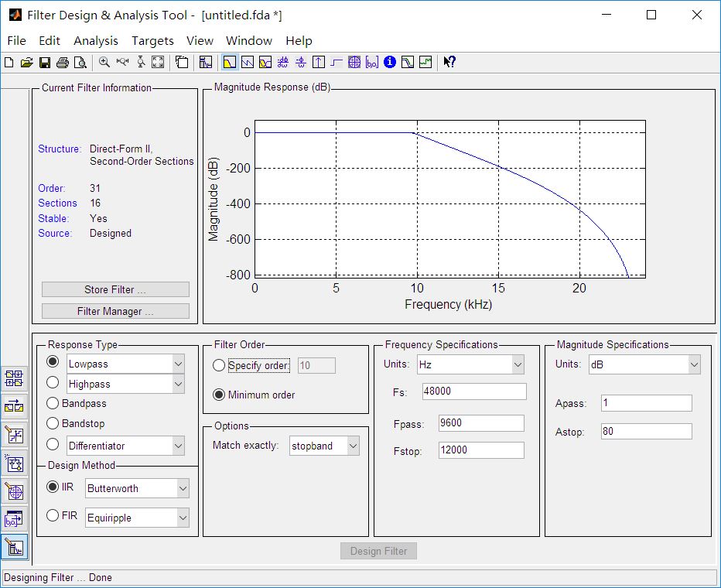This screenshot has width=721, height=588.
Task: View Filter Coefficients via toolbar icon
Action: coord(372,62)
